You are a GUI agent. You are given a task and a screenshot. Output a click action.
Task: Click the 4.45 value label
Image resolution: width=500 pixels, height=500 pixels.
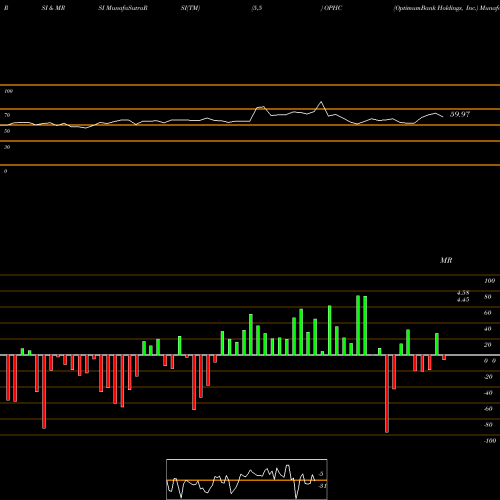tap(463, 299)
